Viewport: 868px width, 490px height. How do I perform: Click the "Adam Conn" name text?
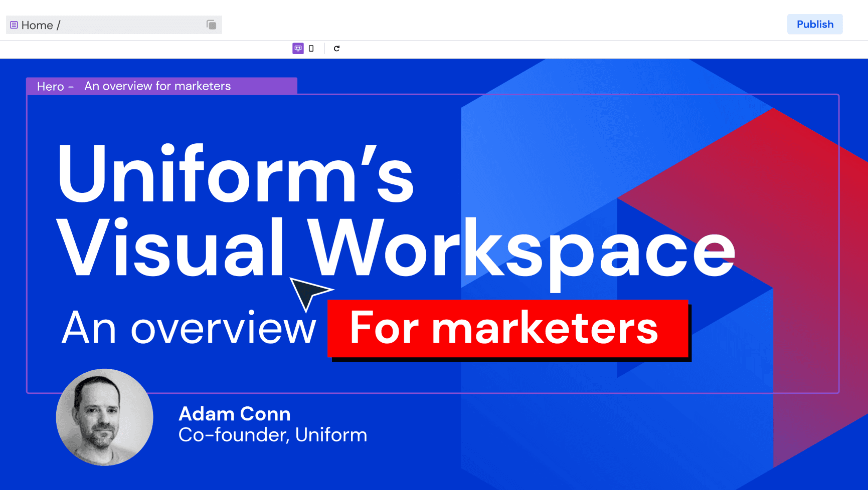click(x=234, y=414)
